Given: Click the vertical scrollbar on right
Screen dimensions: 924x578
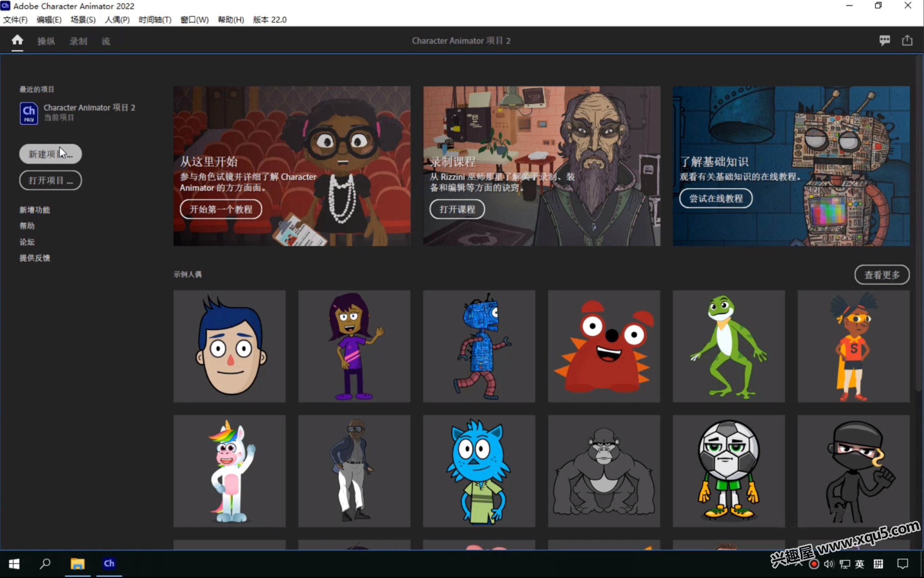Looking at the screenshot, I should point(919,224).
